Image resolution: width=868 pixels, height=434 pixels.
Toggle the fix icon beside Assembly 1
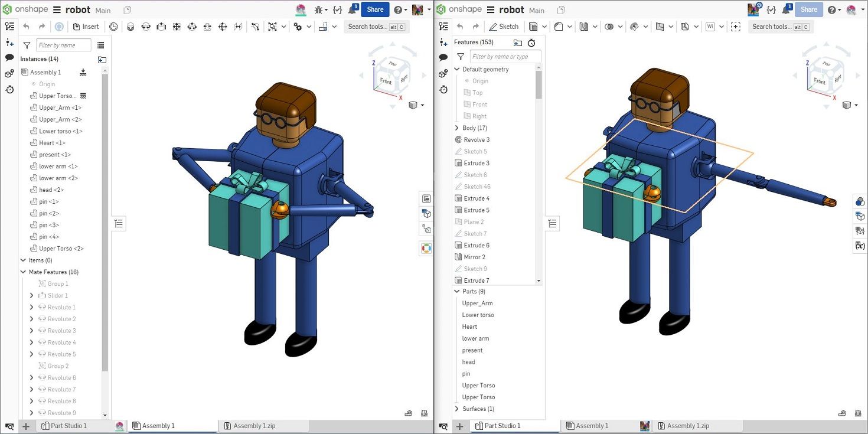[x=83, y=72]
